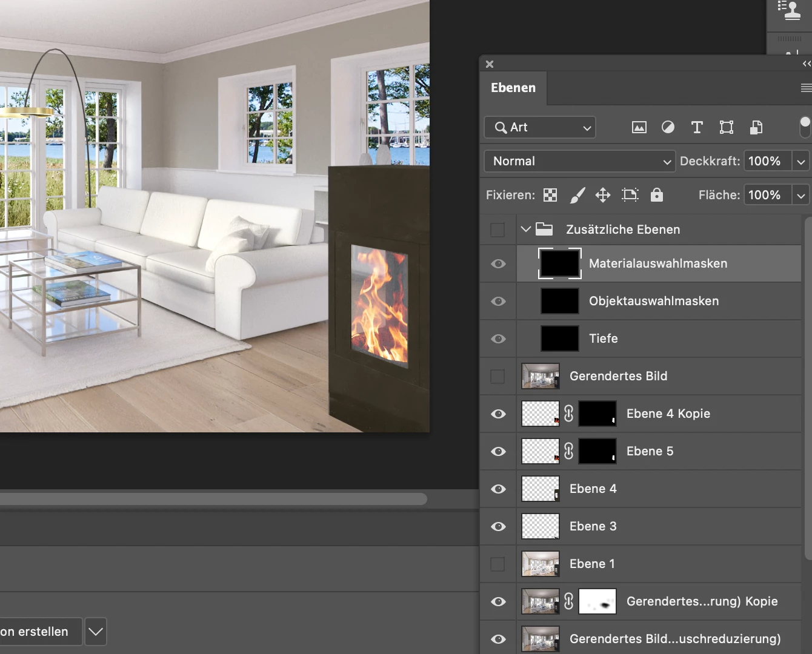Click the 'on erstellen' button

[x=40, y=632]
